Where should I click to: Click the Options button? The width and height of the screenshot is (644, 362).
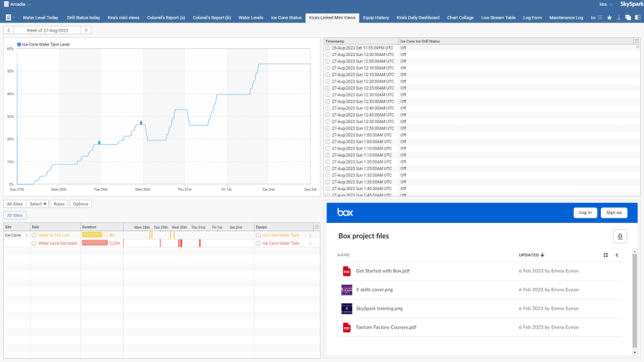pyautogui.click(x=80, y=204)
